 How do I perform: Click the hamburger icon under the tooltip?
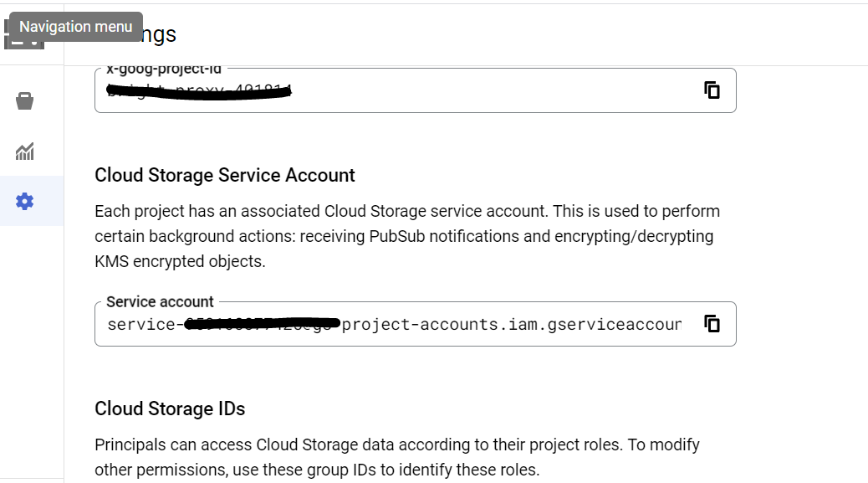[x=24, y=33]
